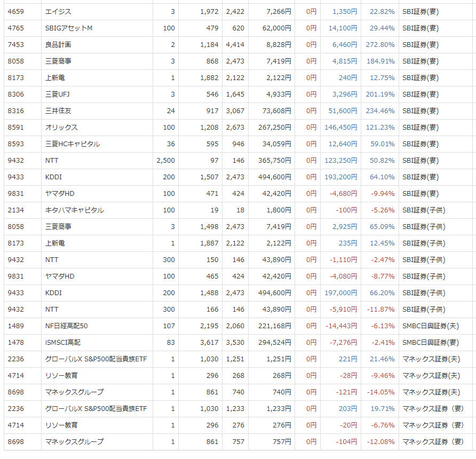Image resolution: width=476 pixels, height=459 pixels.
Task: Select the -9.46% loss for リソー教育
Action: point(383,376)
